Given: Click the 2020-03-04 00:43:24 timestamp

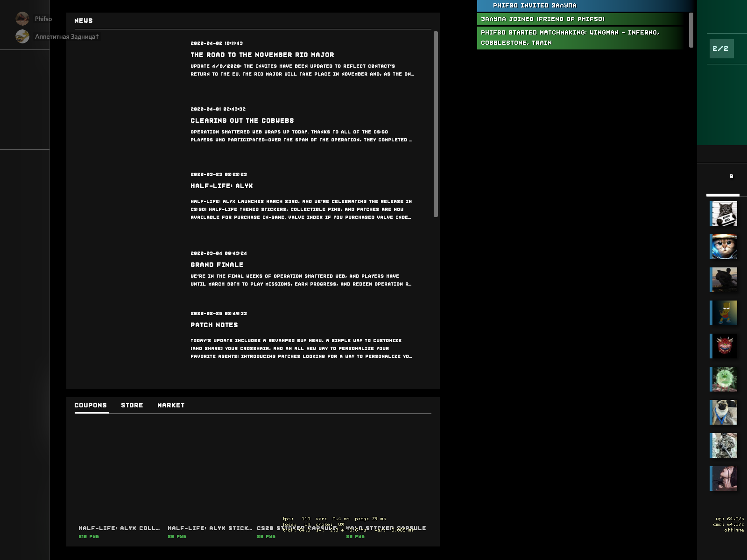Looking at the screenshot, I should click(218, 253).
